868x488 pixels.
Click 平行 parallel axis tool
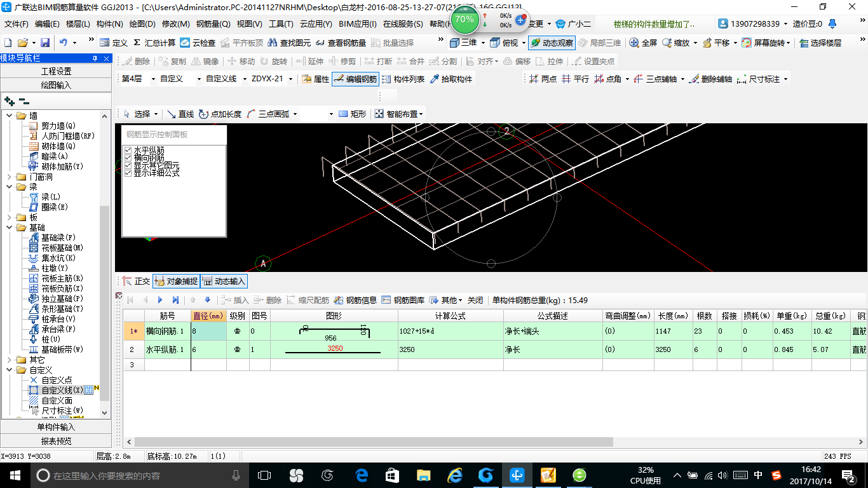click(x=575, y=79)
